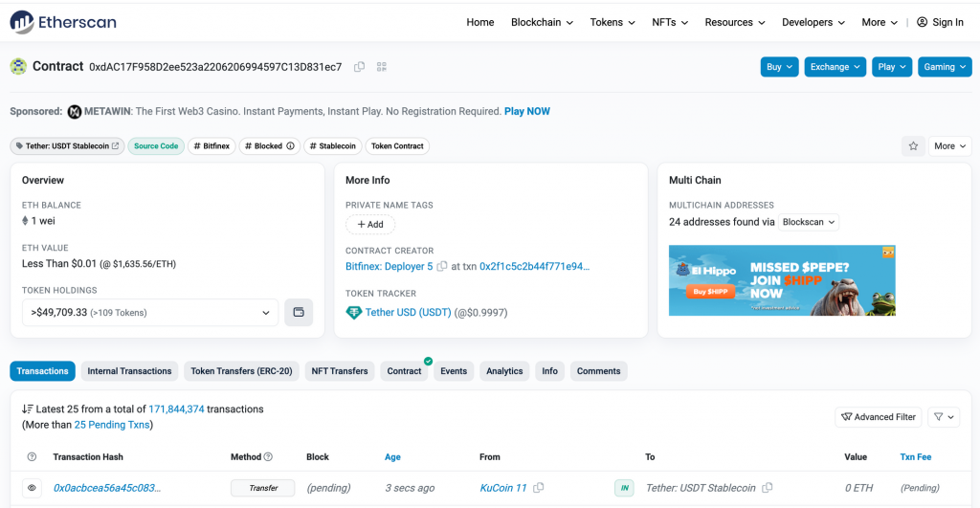Click the contract's blockie avatar icon
980x508 pixels.
18,66
